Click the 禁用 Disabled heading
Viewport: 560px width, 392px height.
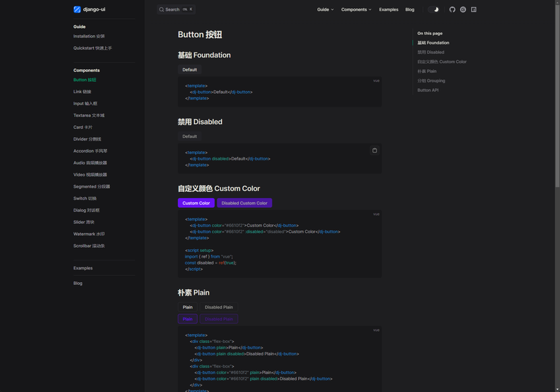[200, 122]
